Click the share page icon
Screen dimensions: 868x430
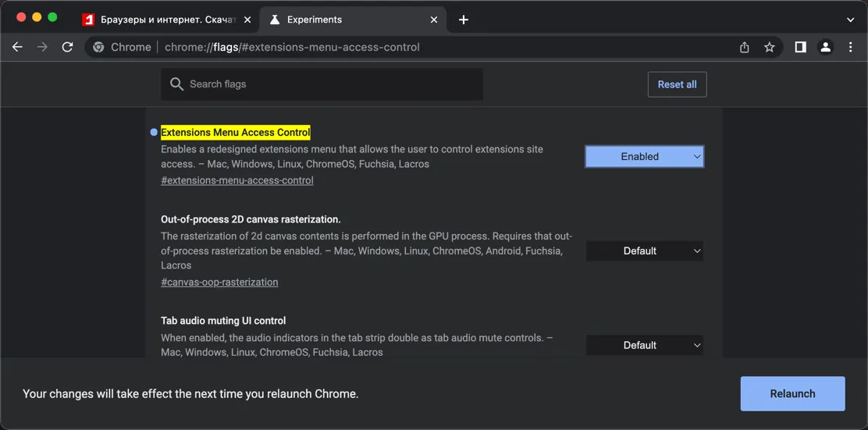pos(745,47)
